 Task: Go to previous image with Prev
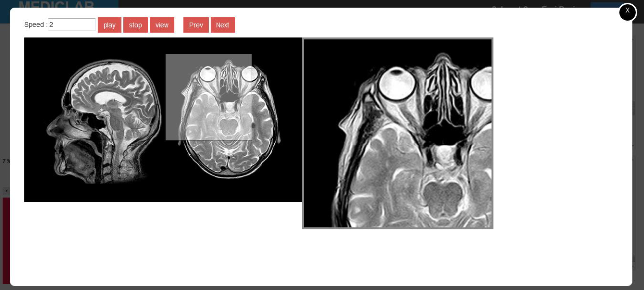tap(196, 25)
